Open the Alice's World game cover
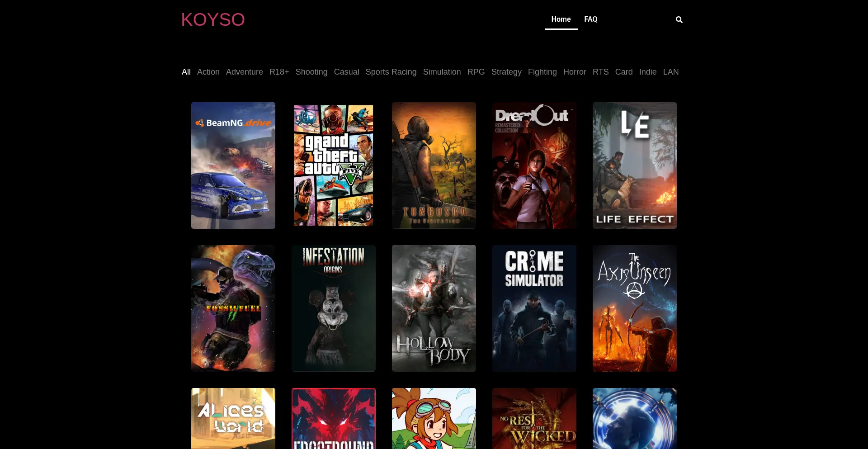The width and height of the screenshot is (868, 449). [233, 419]
